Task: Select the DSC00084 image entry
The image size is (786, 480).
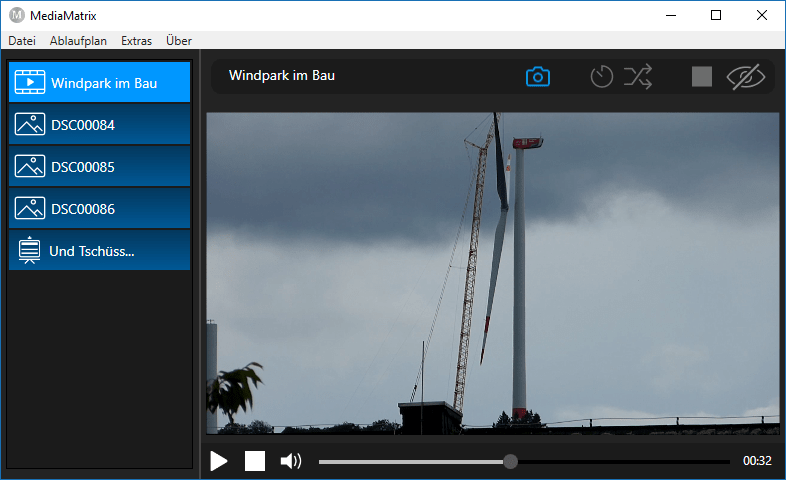Action: coord(100,125)
